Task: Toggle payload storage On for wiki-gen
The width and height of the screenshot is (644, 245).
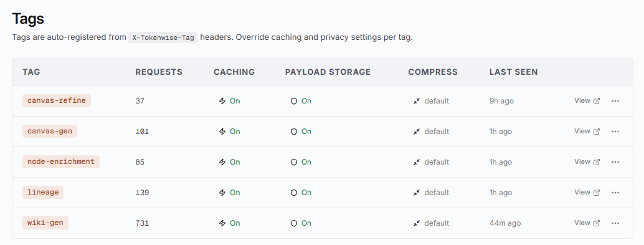Action: click(301, 223)
